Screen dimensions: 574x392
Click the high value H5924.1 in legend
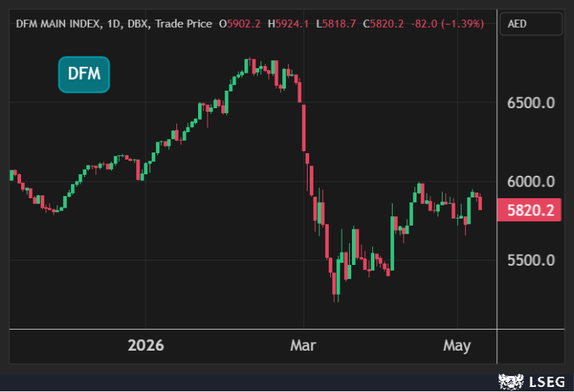point(288,24)
